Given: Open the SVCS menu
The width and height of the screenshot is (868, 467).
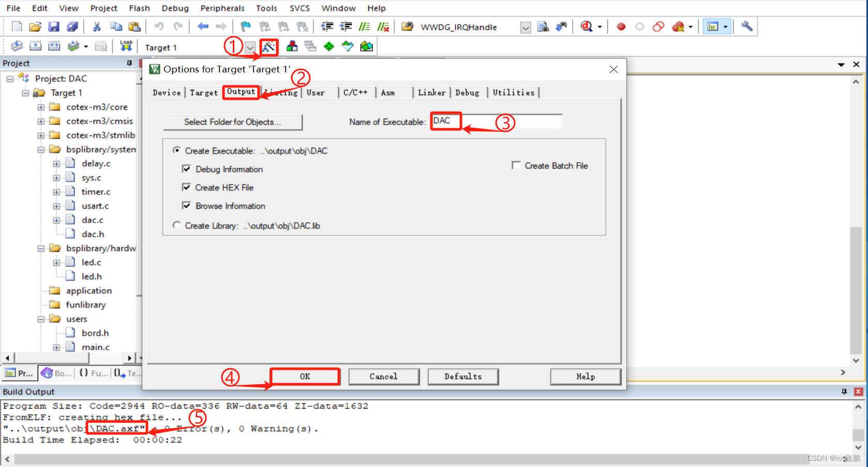Looking at the screenshot, I should (300, 8).
